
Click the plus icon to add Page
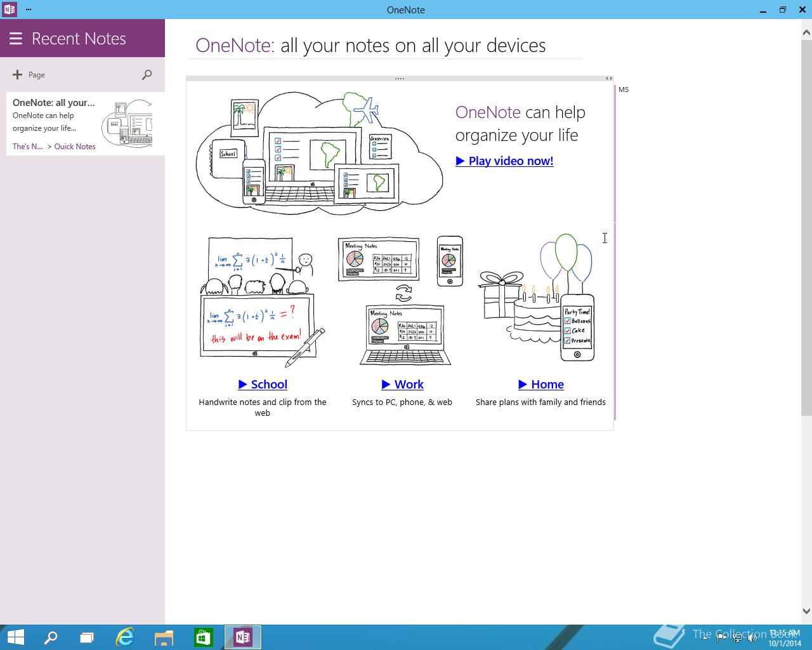tap(17, 75)
